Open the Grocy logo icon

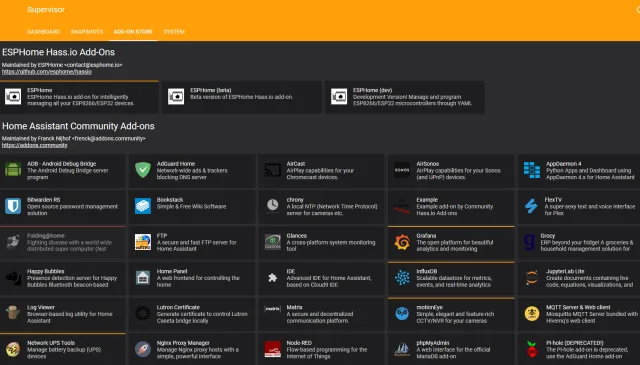[x=529, y=241]
